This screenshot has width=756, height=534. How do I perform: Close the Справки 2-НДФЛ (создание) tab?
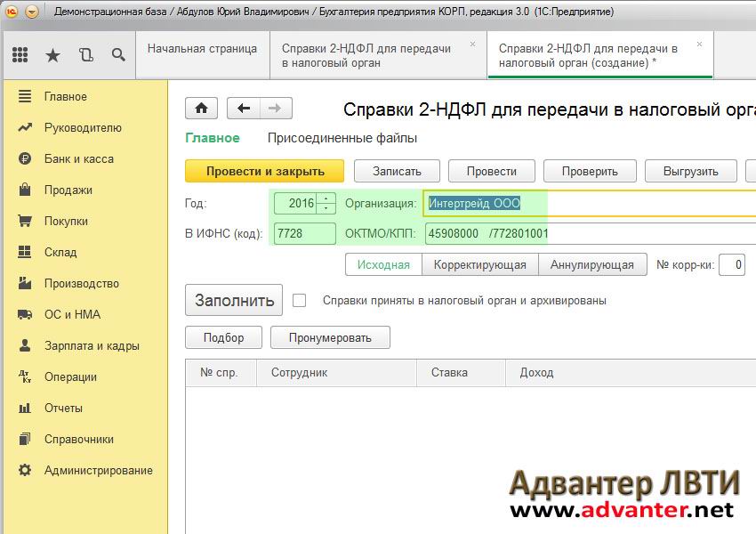[x=699, y=44]
